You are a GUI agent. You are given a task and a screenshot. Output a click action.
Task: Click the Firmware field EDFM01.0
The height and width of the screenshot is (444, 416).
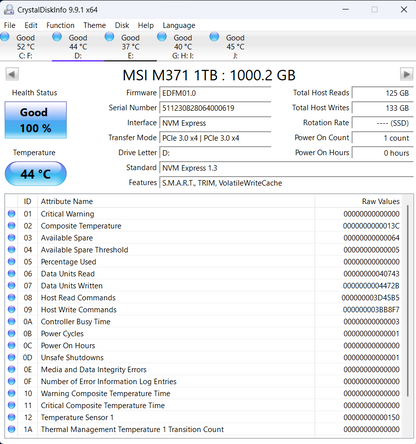tap(215, 93)
